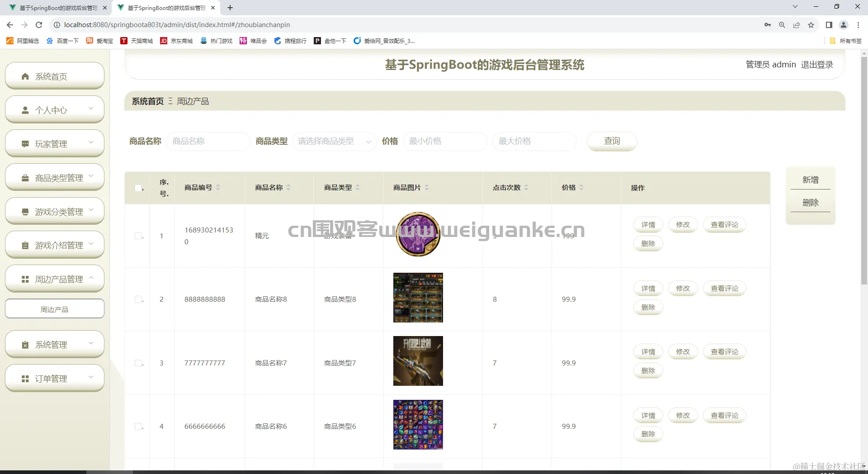Open the 携程旅行 bookmark
This screenshot has height=474, width=868.
click(x=290, y=41)
